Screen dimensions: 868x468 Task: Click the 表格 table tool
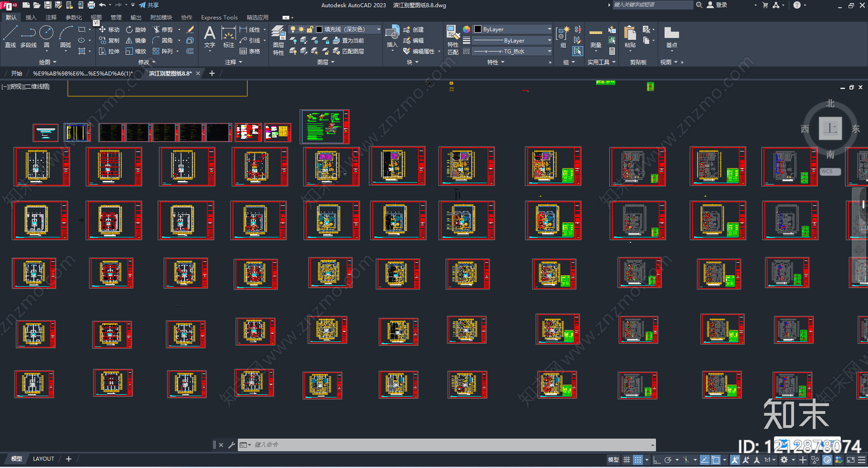pyautogui.click(x=250, y=51)
